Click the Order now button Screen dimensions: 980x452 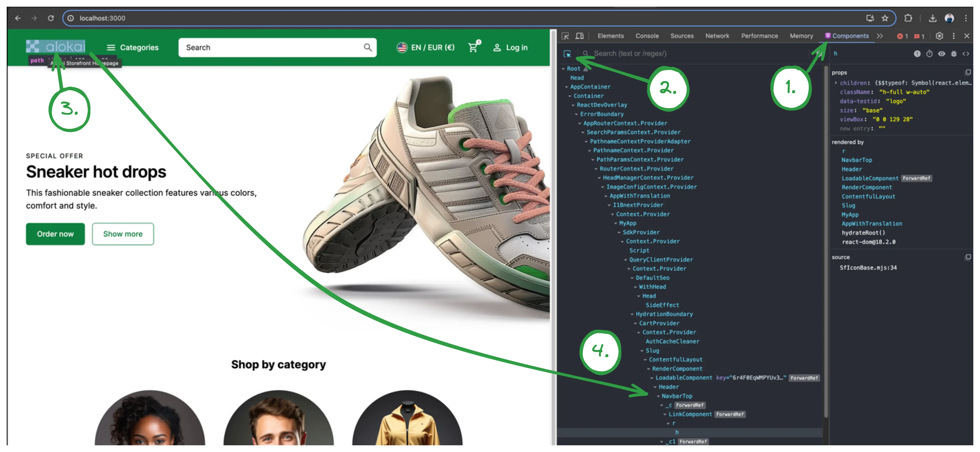point(55,234)
